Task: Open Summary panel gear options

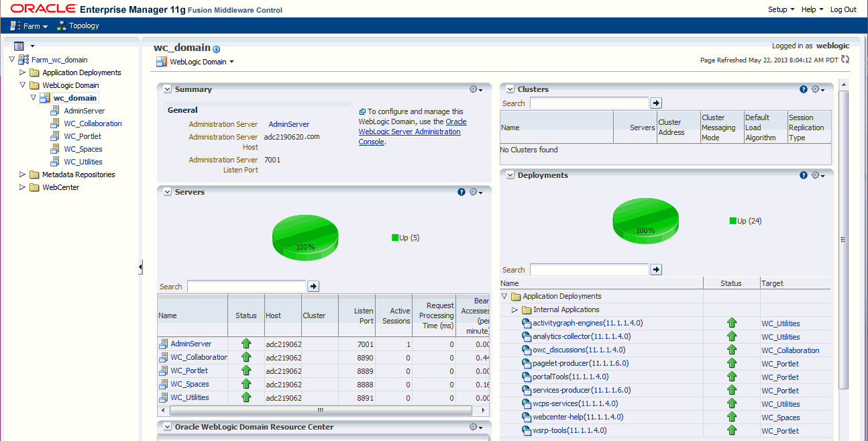Action: [x=476, y=89]
